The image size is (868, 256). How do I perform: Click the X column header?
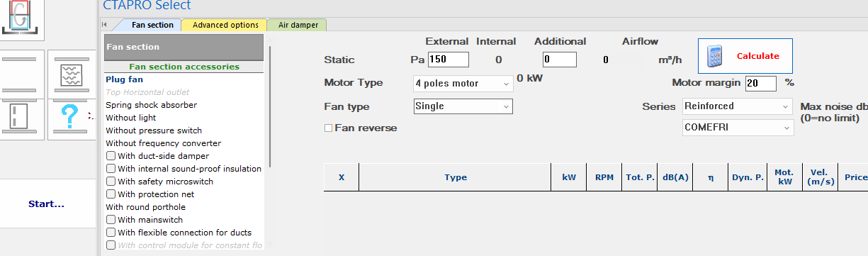[x=342, y=177]
